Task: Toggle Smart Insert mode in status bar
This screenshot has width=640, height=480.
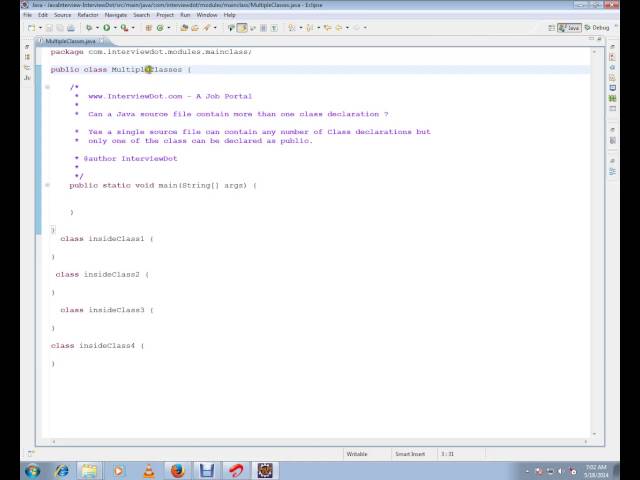Action: (410, 454)
